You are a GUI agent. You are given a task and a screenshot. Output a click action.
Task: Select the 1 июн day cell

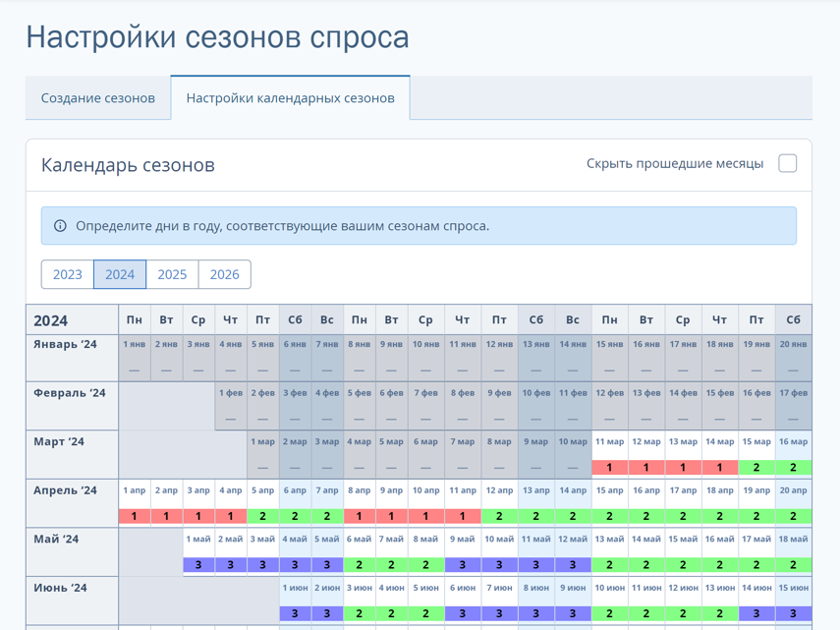[295, 600]
